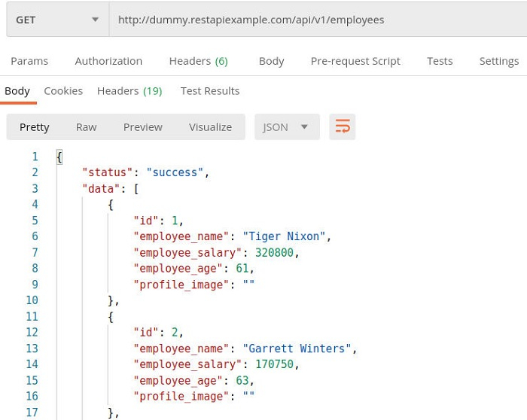The image size is (527, 420).
Task: Select the Preview view mode
Action: pos(143,127)
